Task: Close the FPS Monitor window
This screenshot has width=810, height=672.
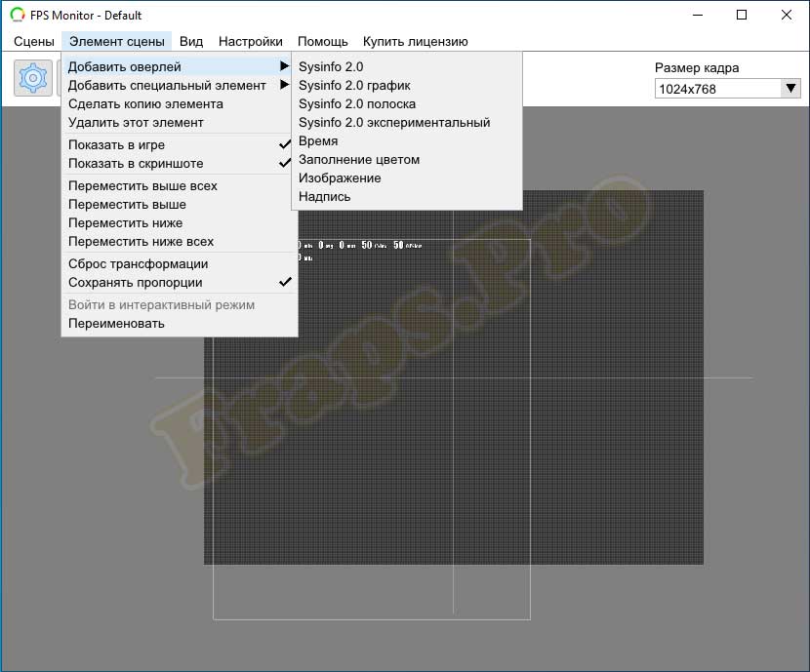Action: pos(787,15)
